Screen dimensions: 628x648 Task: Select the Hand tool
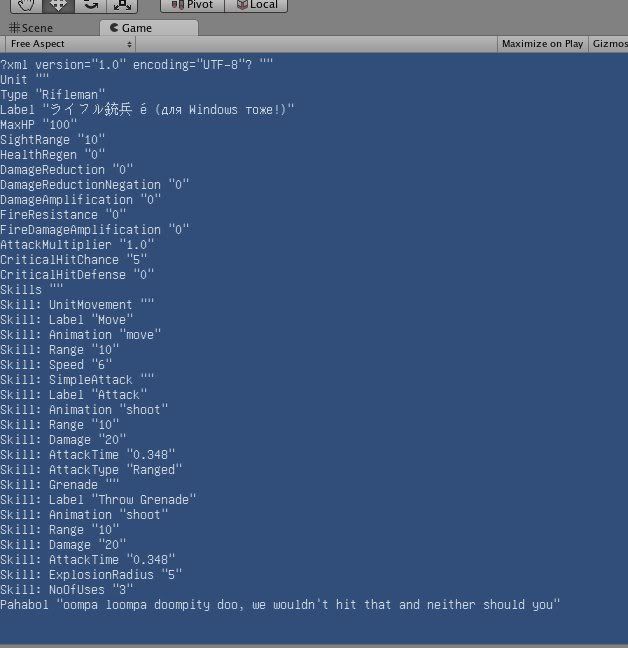(26, 5)
